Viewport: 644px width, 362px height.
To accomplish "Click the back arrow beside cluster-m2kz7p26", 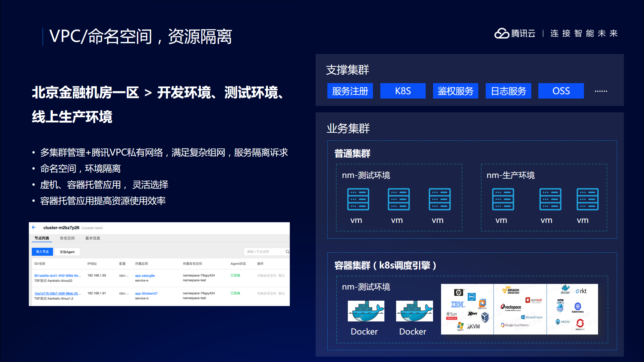I will (x=34, y=227).
